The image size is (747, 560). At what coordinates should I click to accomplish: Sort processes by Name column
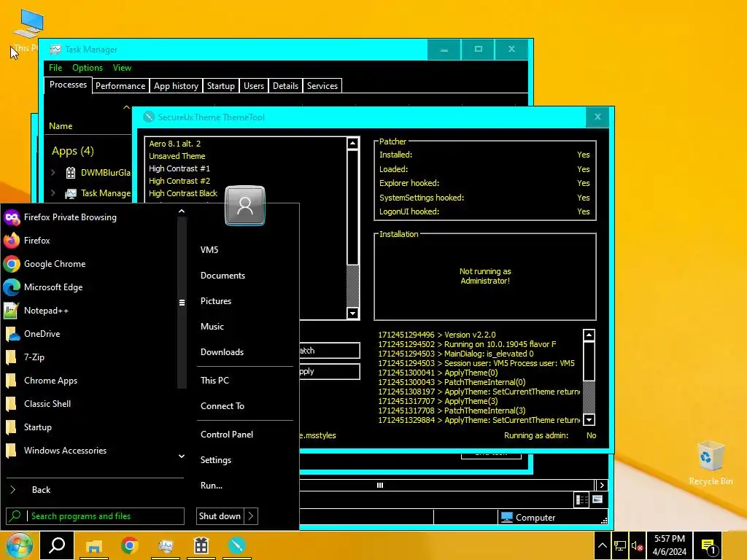[x=61, y=126]
